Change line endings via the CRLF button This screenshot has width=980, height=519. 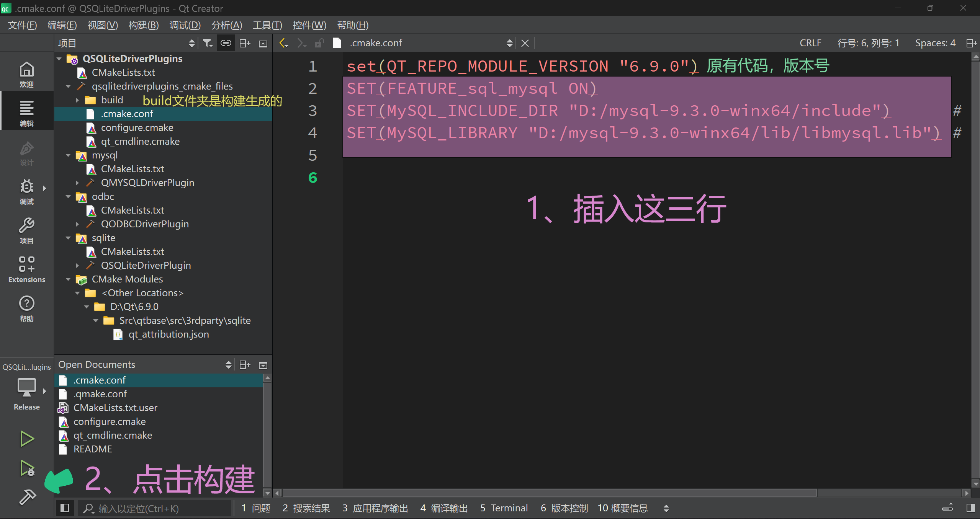tap(811, 43)
